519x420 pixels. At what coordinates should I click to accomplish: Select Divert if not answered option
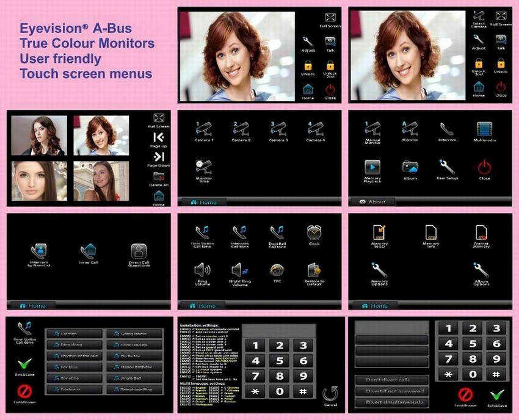(x=392, y=391)
